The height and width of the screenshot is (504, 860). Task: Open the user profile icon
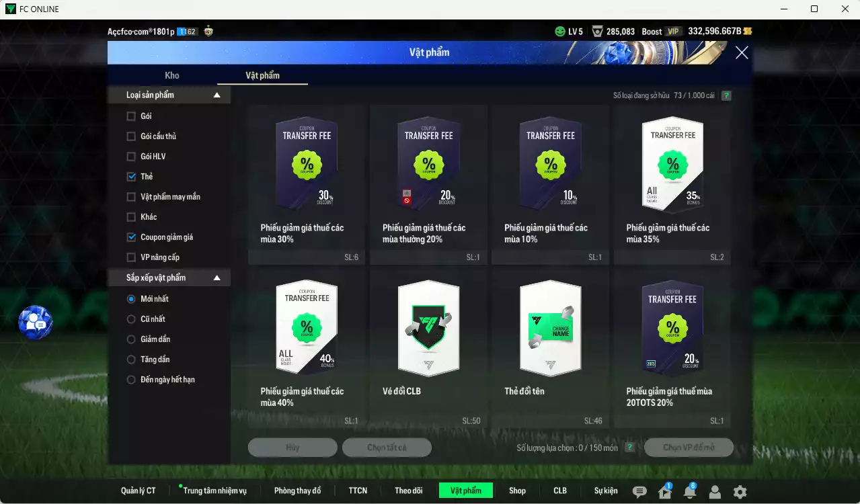coord(715,492)
